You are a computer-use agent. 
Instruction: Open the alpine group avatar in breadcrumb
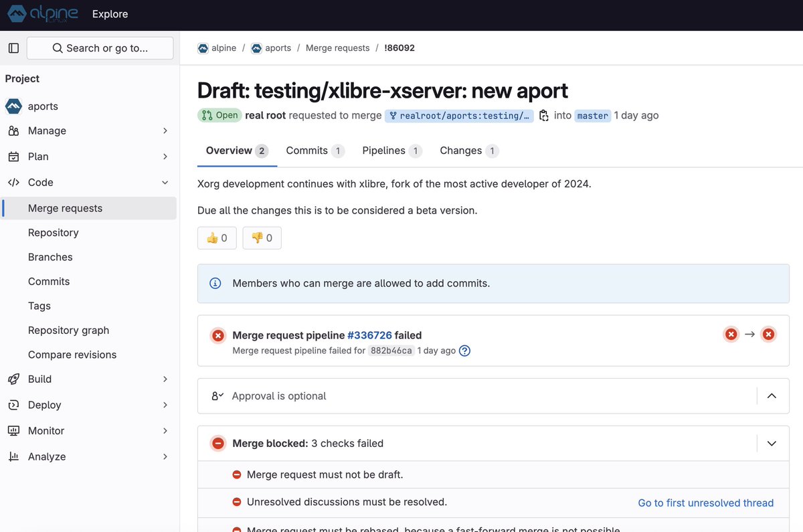pos(203,48)
